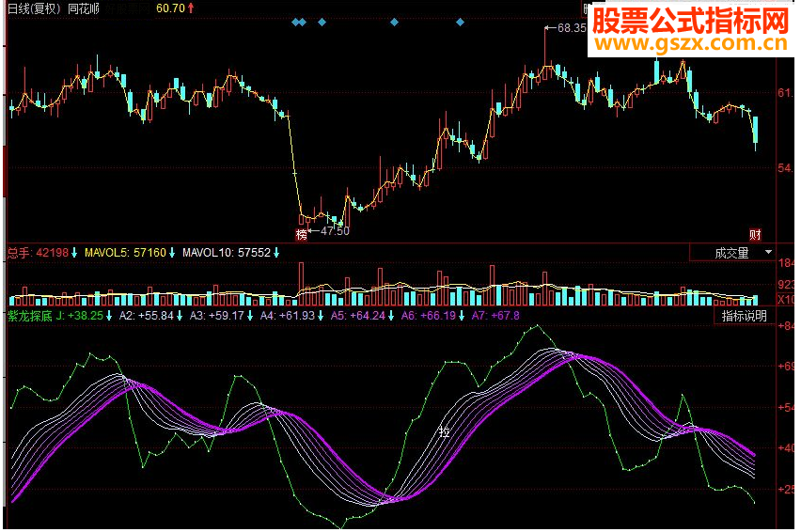Select the A6: +66.19 indicator value
The width and height of the screenshot is (801, 532).
tap(429, 316)
